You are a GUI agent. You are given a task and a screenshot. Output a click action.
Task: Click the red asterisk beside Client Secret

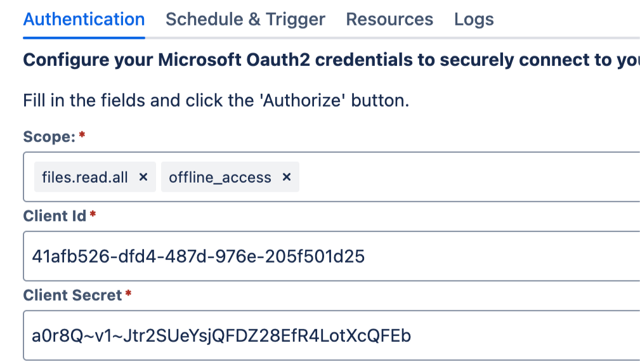[x=128, y=294]
